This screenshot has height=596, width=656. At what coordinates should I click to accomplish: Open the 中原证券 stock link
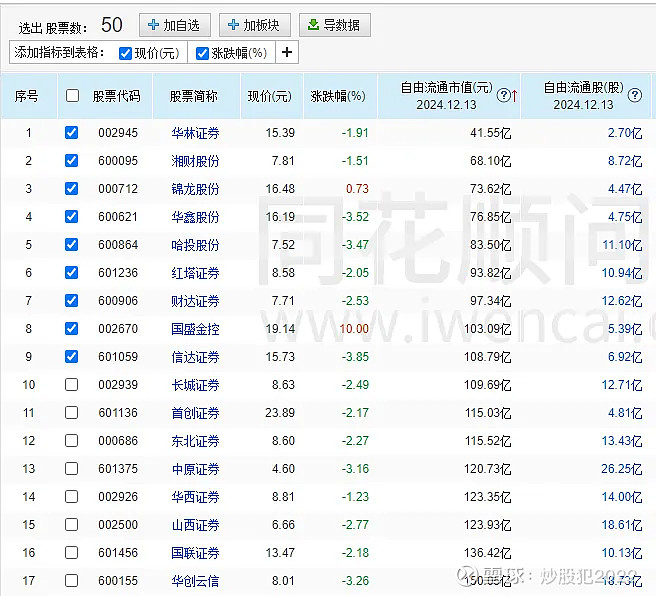[195, 469]
